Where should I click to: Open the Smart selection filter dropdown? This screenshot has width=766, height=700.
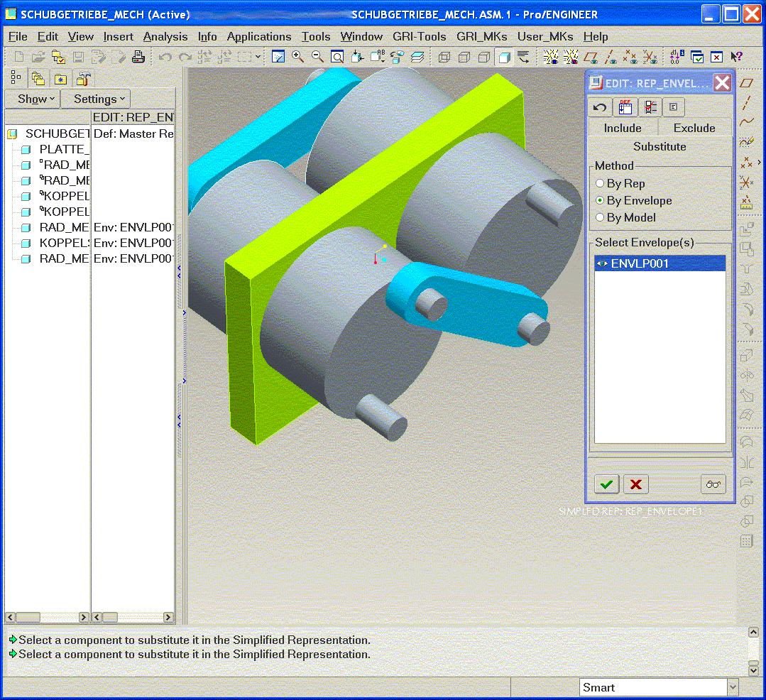[733, 687]
